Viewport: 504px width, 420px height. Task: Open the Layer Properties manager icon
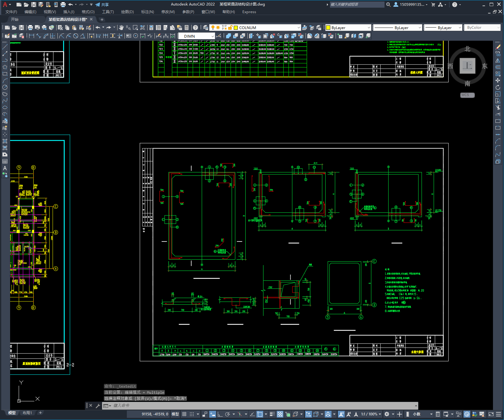(206, 28)
